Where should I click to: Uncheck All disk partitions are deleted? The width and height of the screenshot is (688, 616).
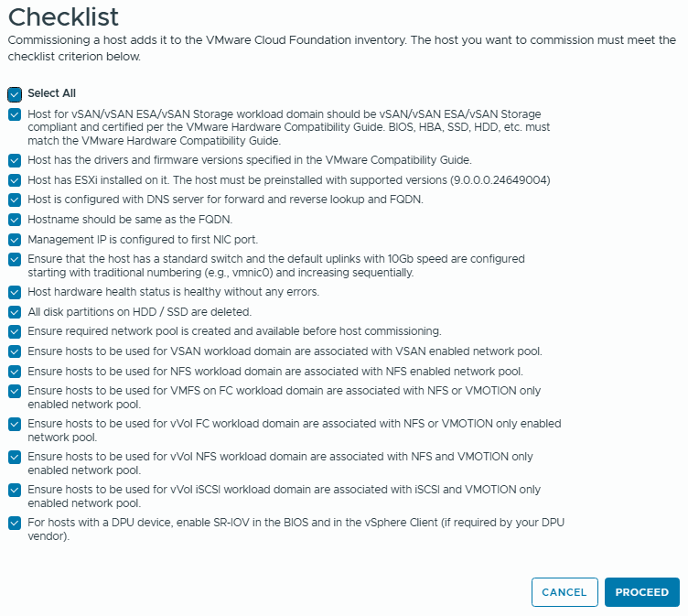[14, 312]
